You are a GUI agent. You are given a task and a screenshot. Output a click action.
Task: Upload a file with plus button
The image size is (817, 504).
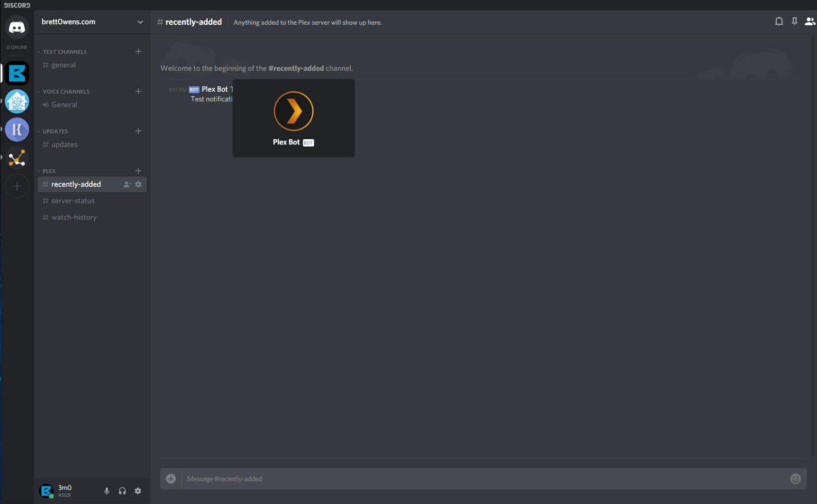click(171, 479)
